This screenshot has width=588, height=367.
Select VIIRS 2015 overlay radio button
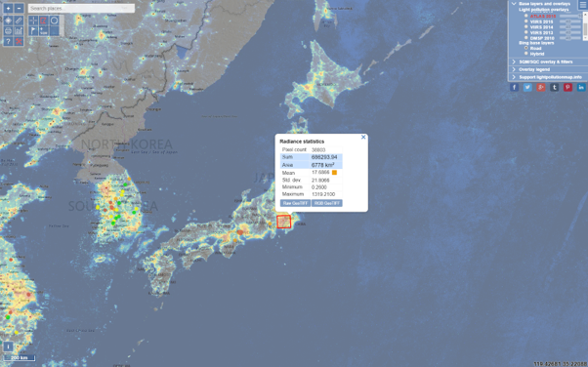click(526, 21)
